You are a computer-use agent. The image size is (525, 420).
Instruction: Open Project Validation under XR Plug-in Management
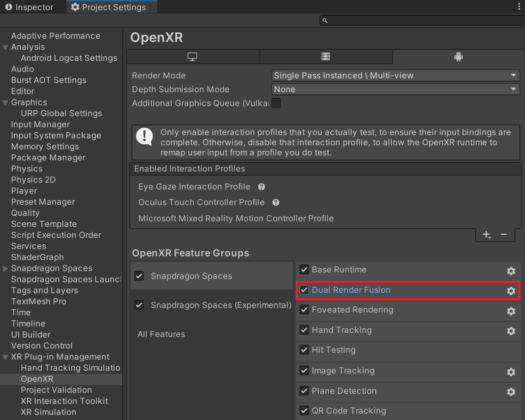[x=56, y=390]
